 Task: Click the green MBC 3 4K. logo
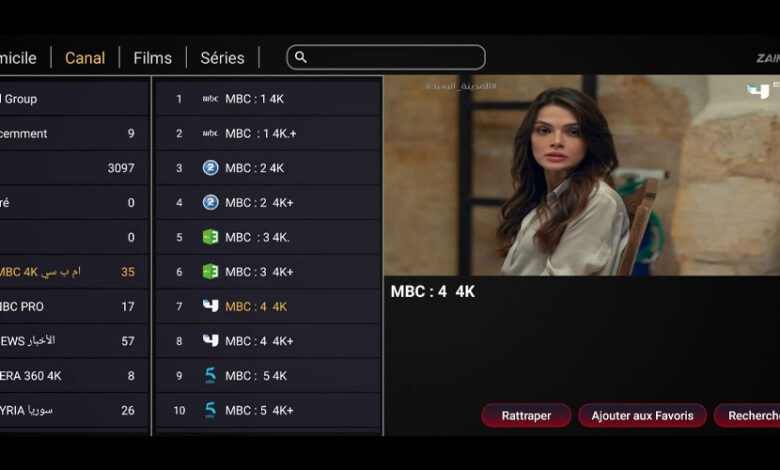210,237
